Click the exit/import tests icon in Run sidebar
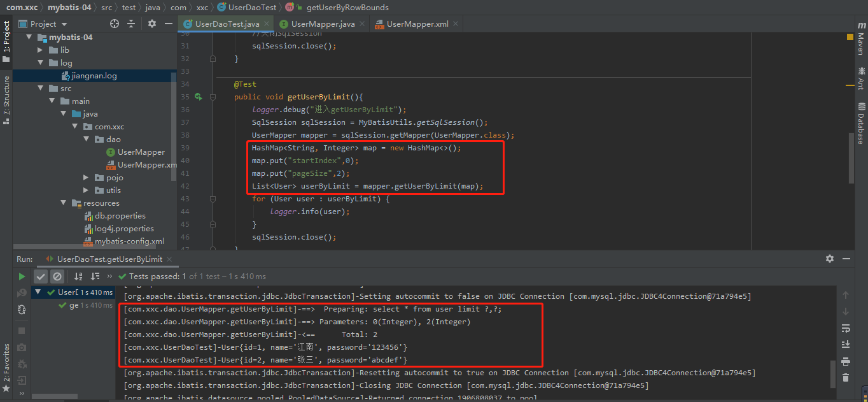The image size is (868, 402). coord(22,380)
